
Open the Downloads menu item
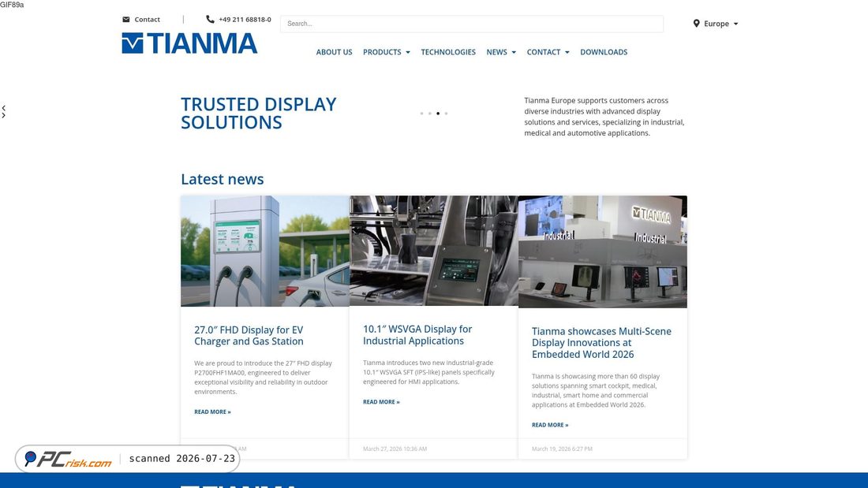click(604, 52)
